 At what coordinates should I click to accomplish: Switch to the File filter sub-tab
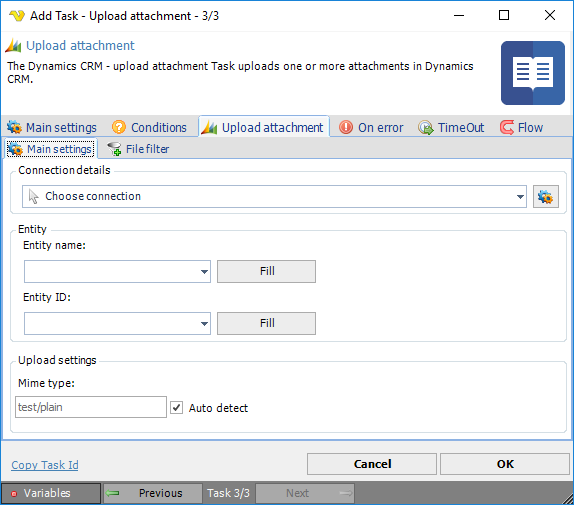[138, 149]
